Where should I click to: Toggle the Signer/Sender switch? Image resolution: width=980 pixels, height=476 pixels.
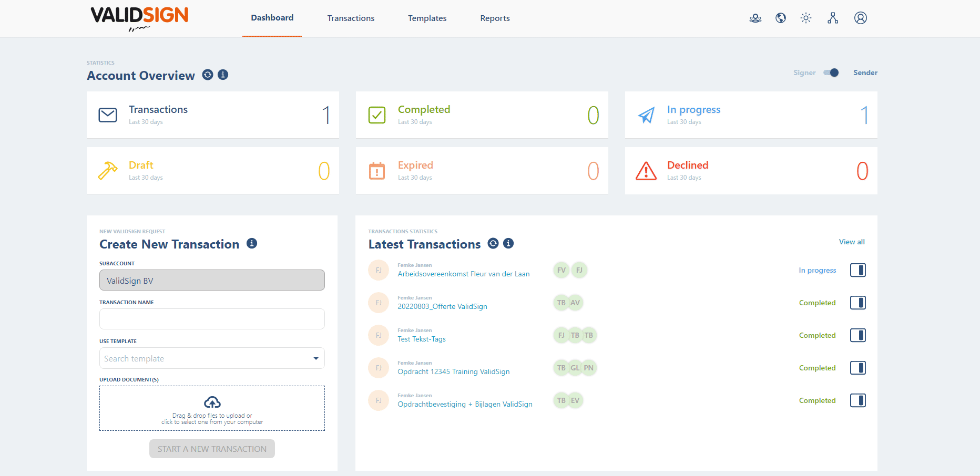[831, 73]
